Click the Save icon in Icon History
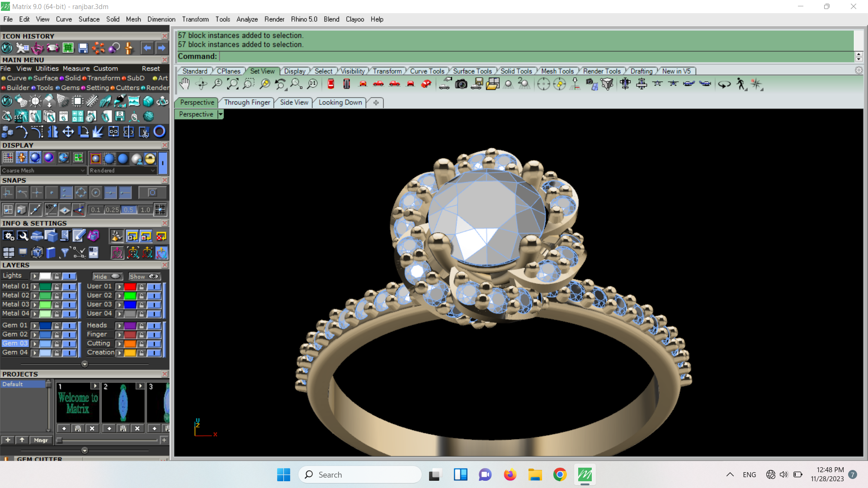Image resolution: width=868 pixels, height=488 pixels. [x=83, y=48]
